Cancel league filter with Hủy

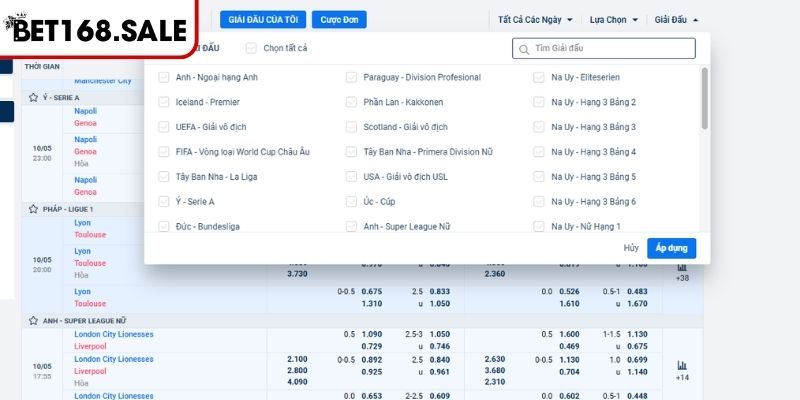631,248
